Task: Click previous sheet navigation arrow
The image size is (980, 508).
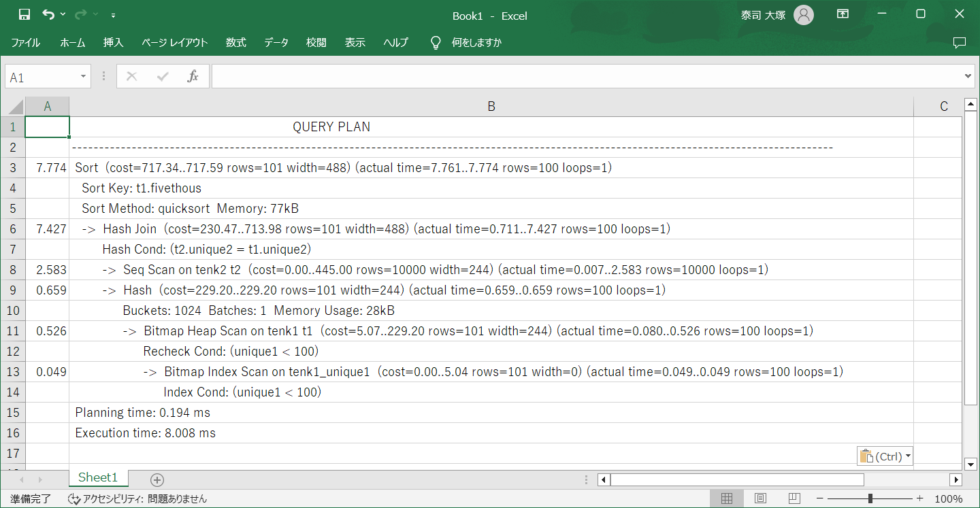Action: tap(21, 480)
